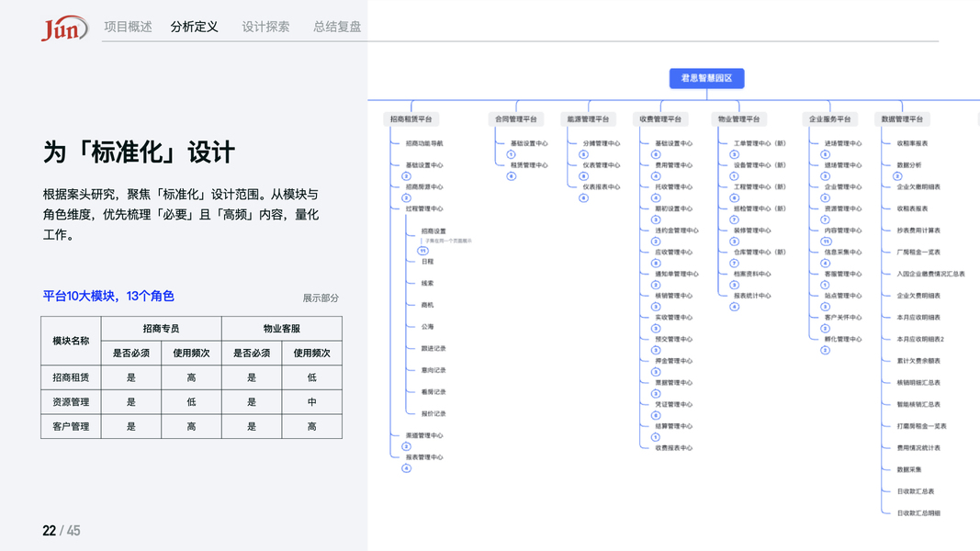Click the 模块名称 table header
The image size is (980, 551).
click(71, 341)
